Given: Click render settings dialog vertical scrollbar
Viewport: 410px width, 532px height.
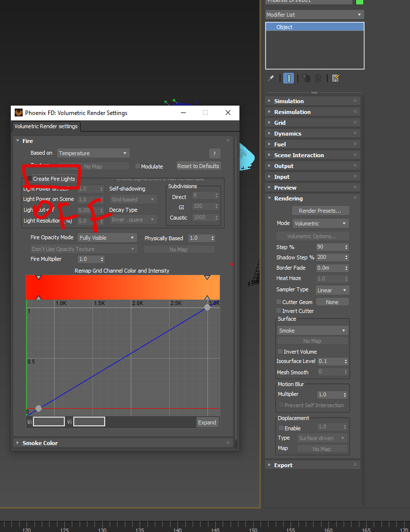Looking at the screenshot, I should [x=236, y=288].
